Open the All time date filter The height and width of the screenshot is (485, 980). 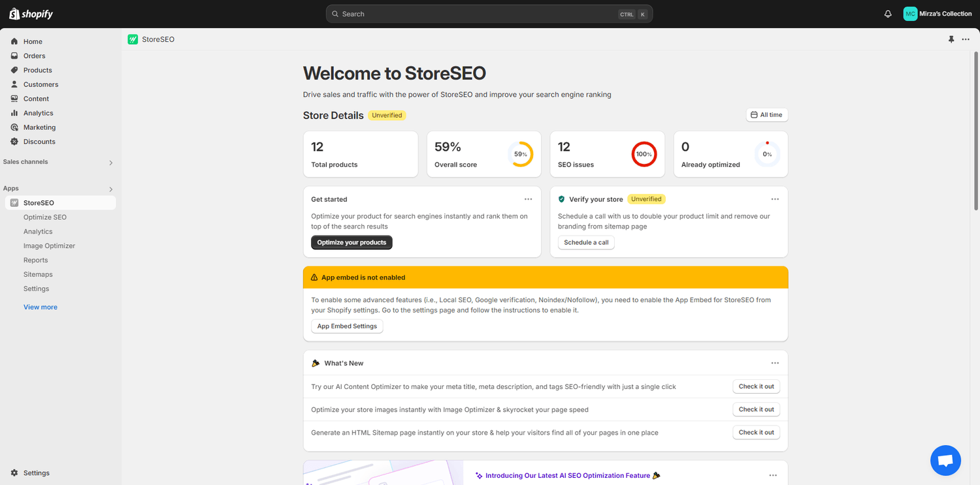pyautogui.click(x=767, y=115)
